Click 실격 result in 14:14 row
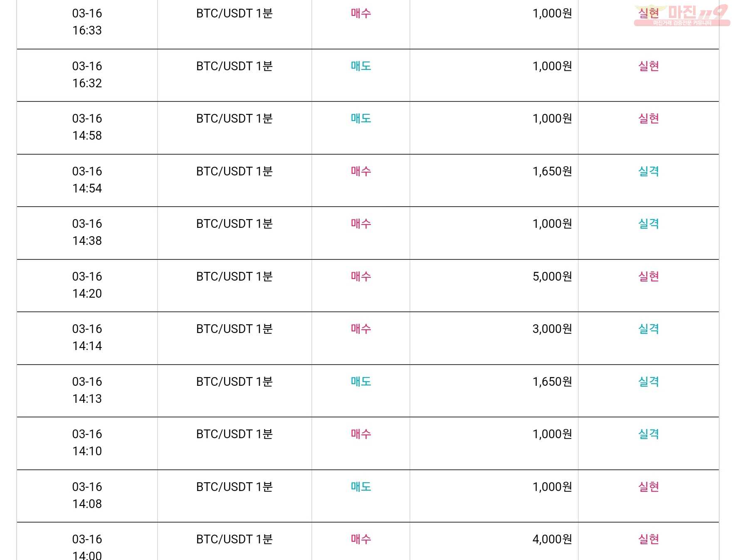 pyautogui.click(x=649, y=329)
